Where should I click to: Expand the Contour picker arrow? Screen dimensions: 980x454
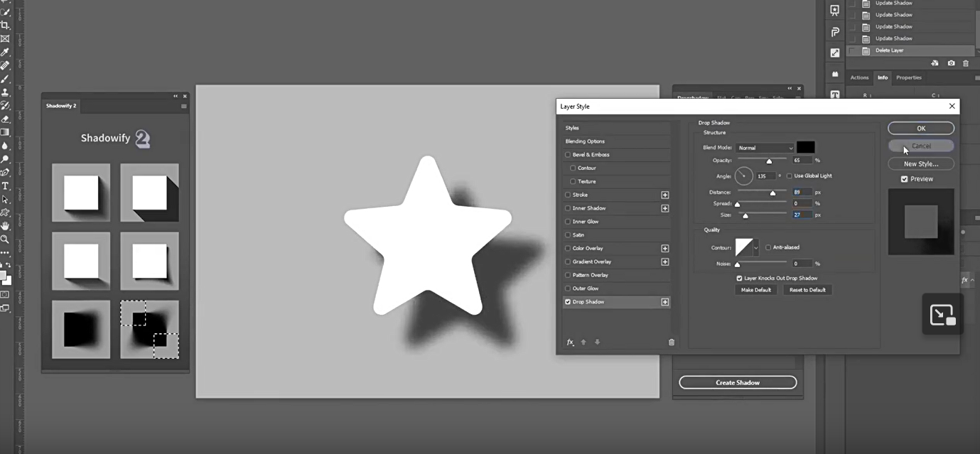tap(755, 247)
